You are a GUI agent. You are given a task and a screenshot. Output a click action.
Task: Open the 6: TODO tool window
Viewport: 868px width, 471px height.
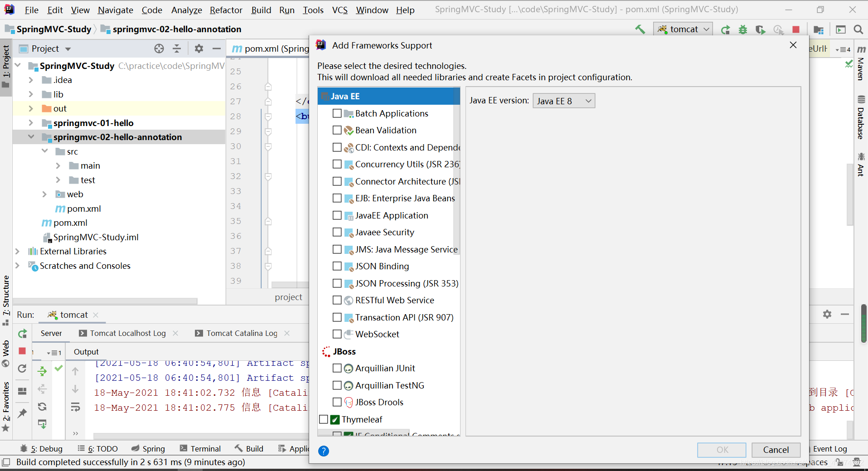click(97, 449)
